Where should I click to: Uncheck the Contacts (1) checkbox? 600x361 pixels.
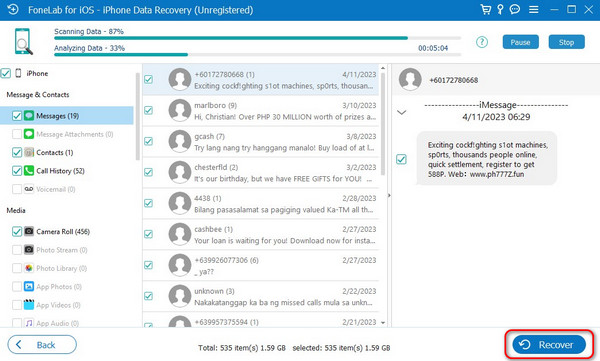point(17,152)
